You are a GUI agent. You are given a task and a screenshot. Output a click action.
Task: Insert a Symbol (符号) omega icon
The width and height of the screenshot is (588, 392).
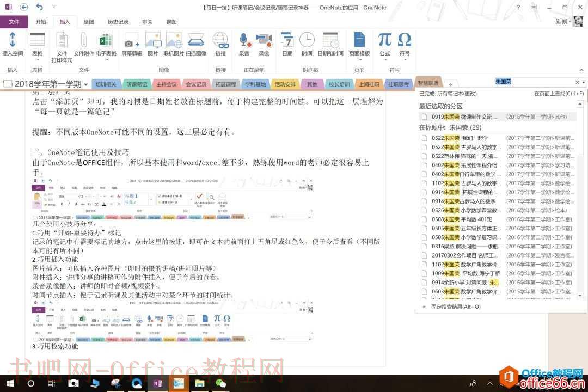pos(404,39)
